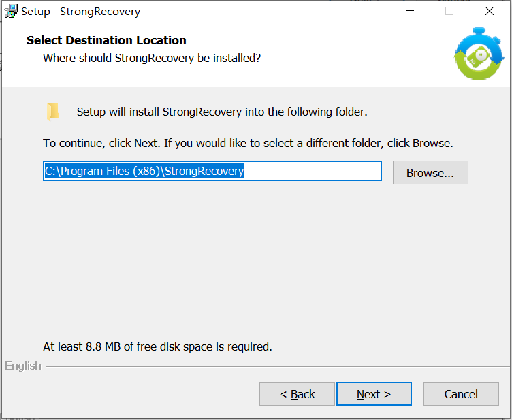Image resolution: width=512 pixels, height=420 pixels.
Task: Click the 'To continue, click Next' instruction
Action: pyautogui.click(x=248, y=143)
